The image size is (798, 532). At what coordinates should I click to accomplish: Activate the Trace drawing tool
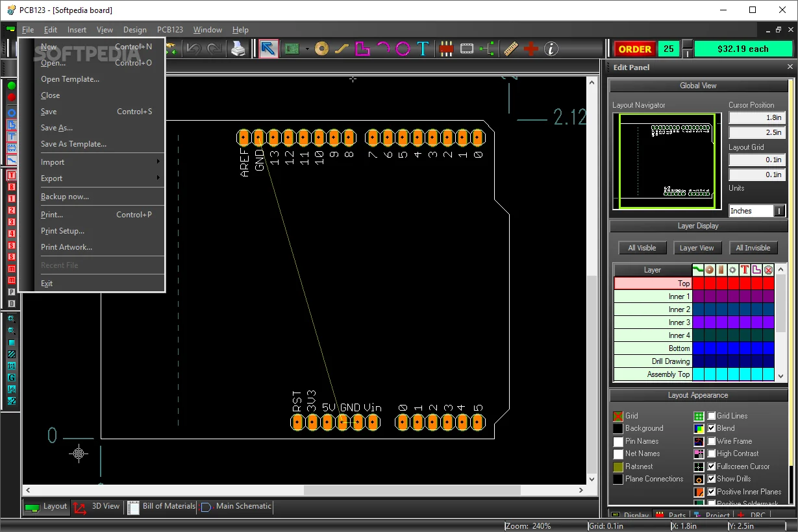(x=340, y=49)
